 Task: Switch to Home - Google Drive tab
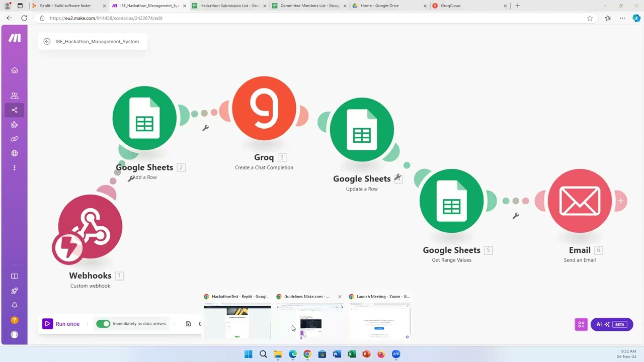(390, 6)
